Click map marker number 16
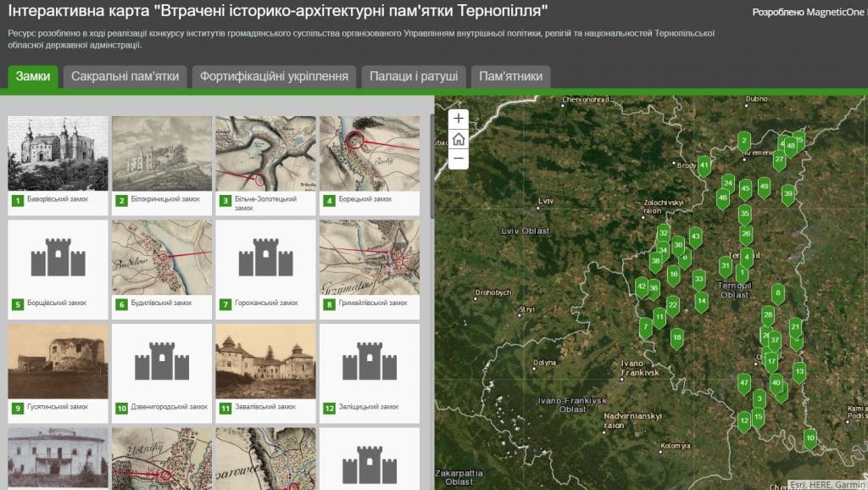 pyautogui.click(x=673, y=275)
